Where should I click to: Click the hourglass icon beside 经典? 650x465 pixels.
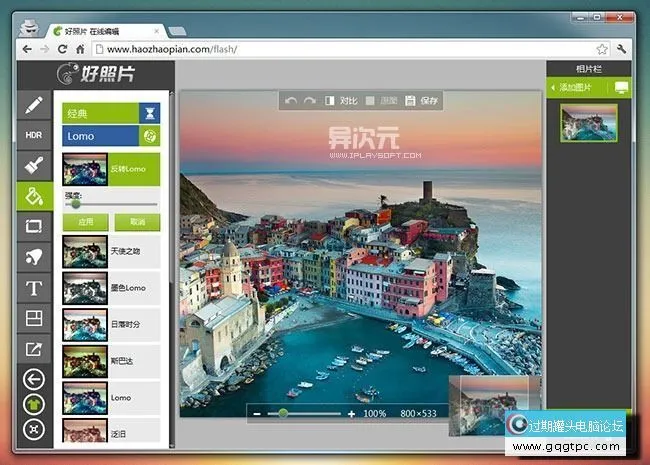[150, 113]
